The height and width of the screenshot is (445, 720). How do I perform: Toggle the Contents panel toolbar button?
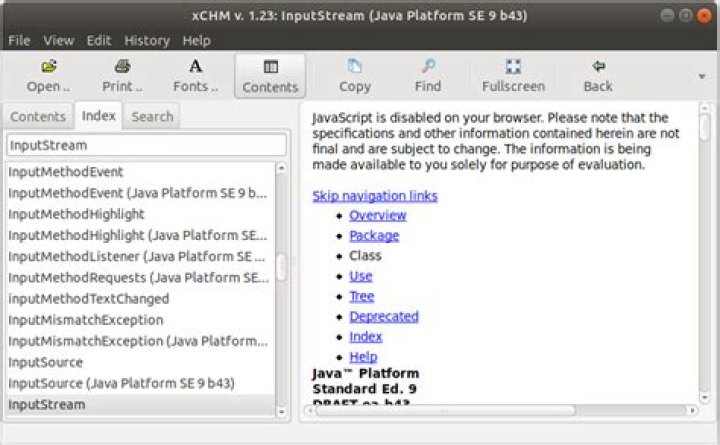(270, 76)
